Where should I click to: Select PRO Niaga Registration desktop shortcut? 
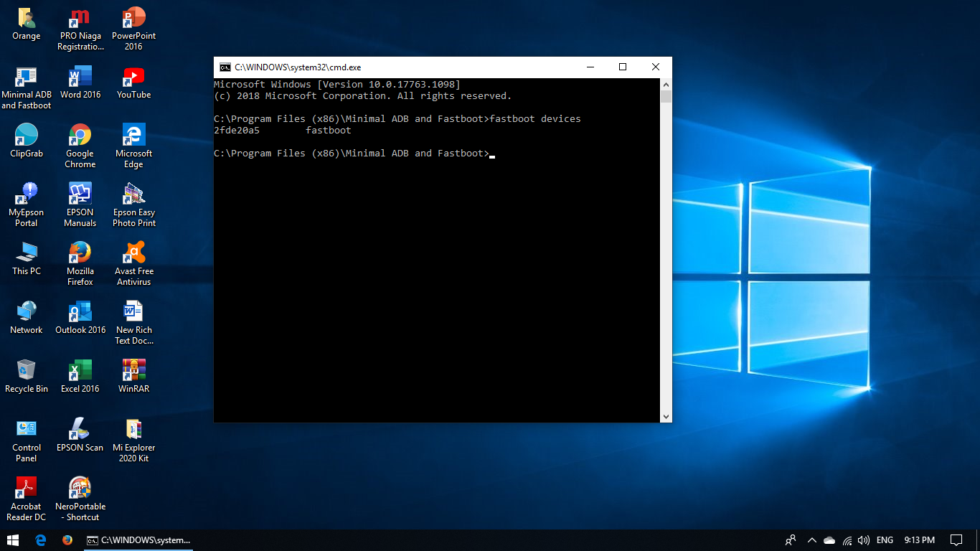[x=80, y=29]
